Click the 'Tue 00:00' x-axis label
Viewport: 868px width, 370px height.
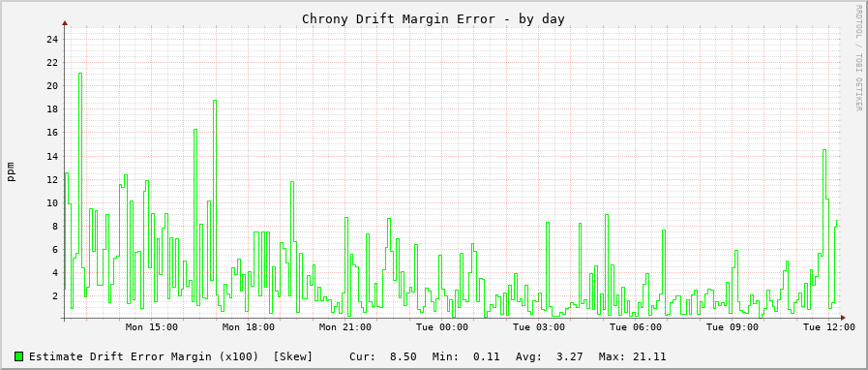click(x=442, y=327)
